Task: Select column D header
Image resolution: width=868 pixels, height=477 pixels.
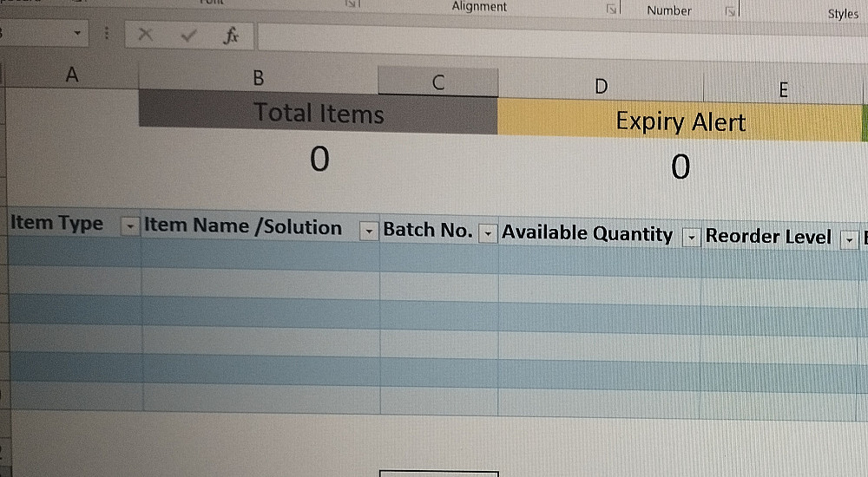Action: click(601, 86)
